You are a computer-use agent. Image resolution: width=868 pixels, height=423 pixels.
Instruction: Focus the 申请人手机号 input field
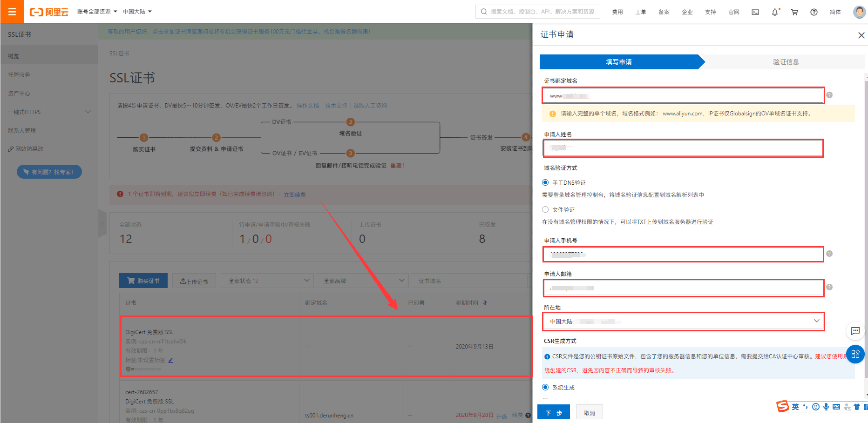pos(683,254)
